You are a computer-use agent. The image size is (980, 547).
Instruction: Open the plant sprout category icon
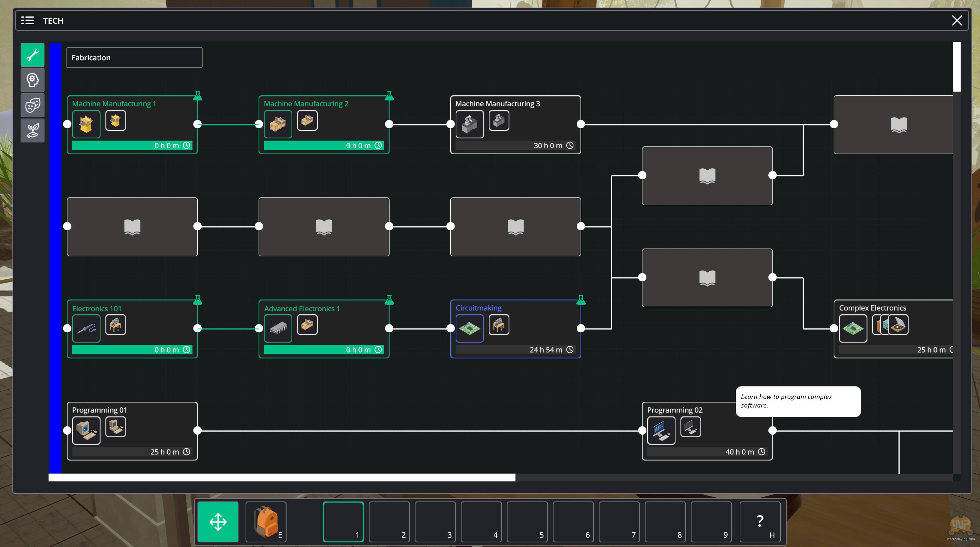(32, 130)
